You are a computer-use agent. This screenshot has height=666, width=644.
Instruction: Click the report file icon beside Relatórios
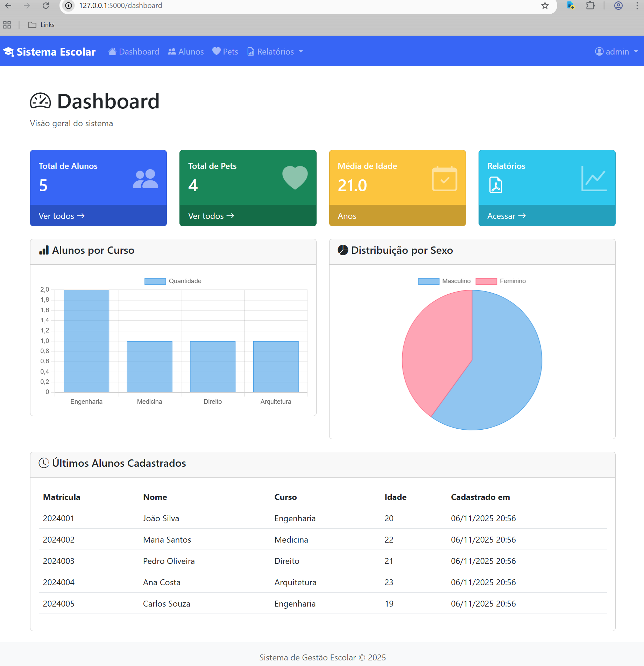251,52
